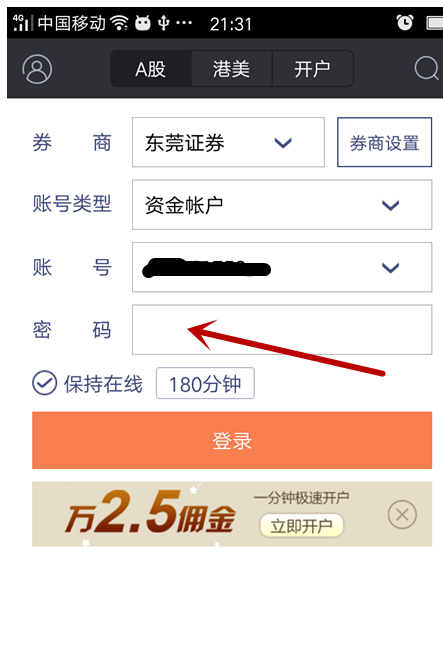Image resolution: width=443 pixels, height=649 pixels.
Task: Tap the 4G signal strength icon
Action: pos(21,23)
